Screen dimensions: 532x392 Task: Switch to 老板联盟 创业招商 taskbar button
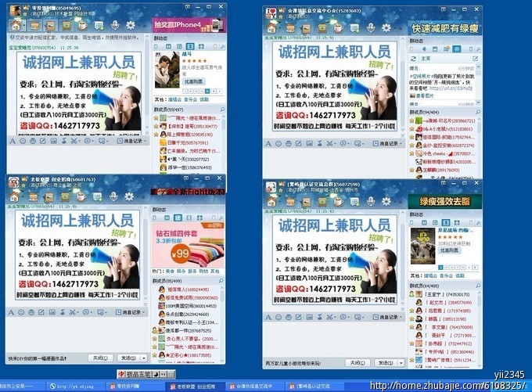196,387
